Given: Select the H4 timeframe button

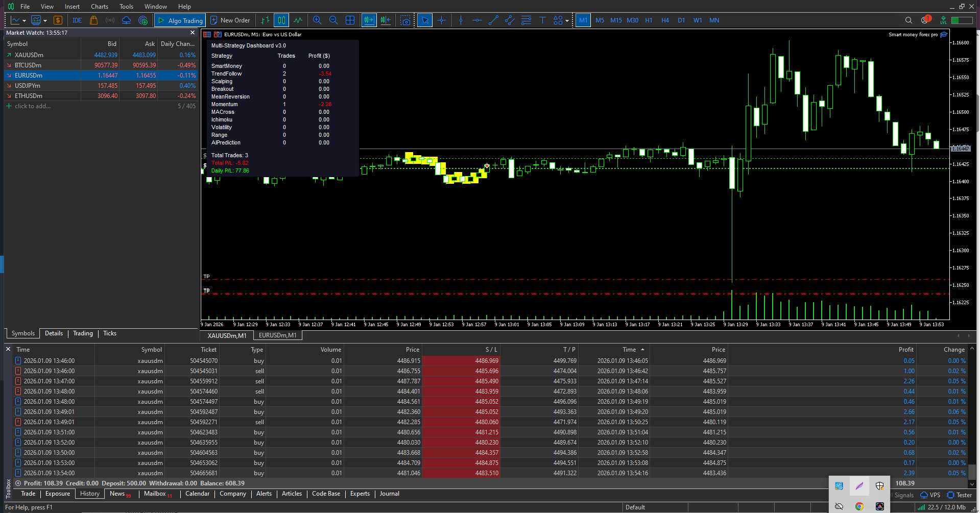Looking at the screenshot, I should click(665, 20).
